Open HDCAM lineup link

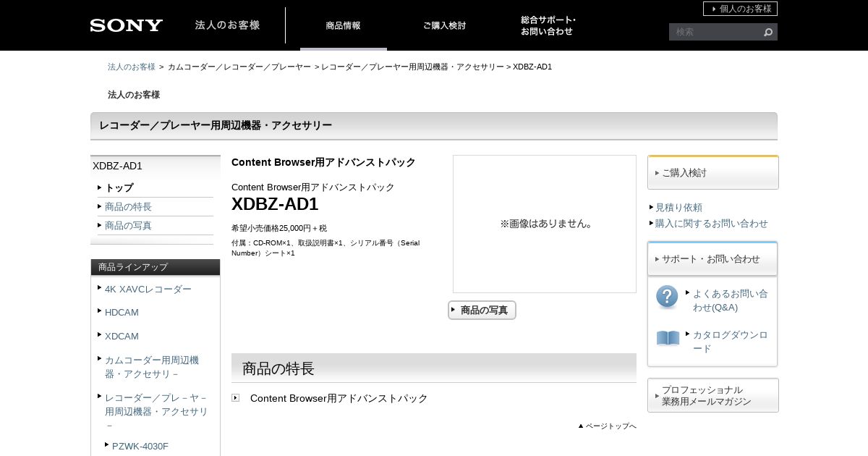click(x=122, y=312)
